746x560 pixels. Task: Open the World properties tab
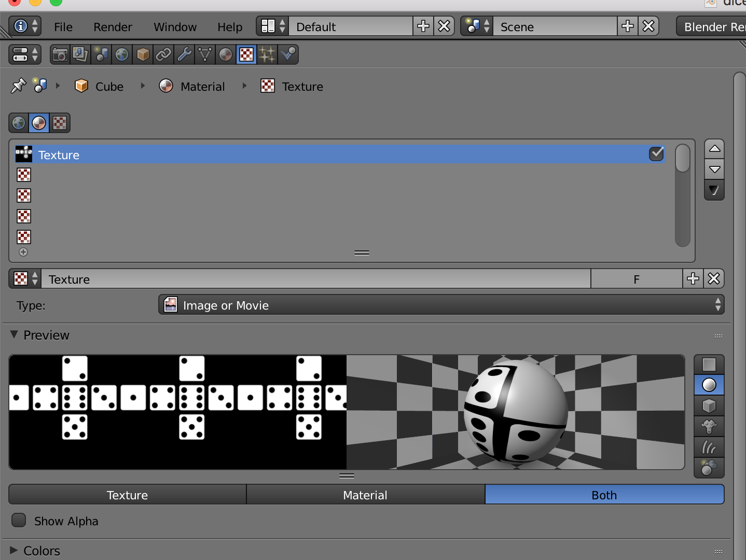[122, 54]
